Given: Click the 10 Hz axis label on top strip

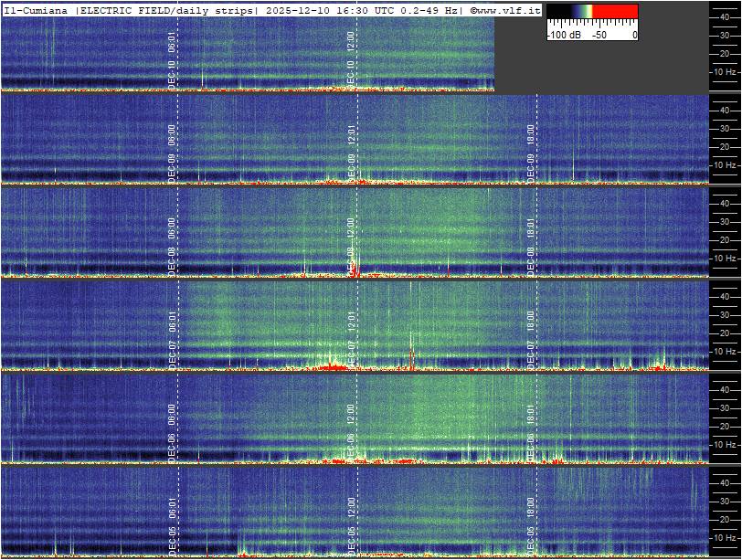Looking at the screenshot, I should pyautogui.click(x=726, y=71).
